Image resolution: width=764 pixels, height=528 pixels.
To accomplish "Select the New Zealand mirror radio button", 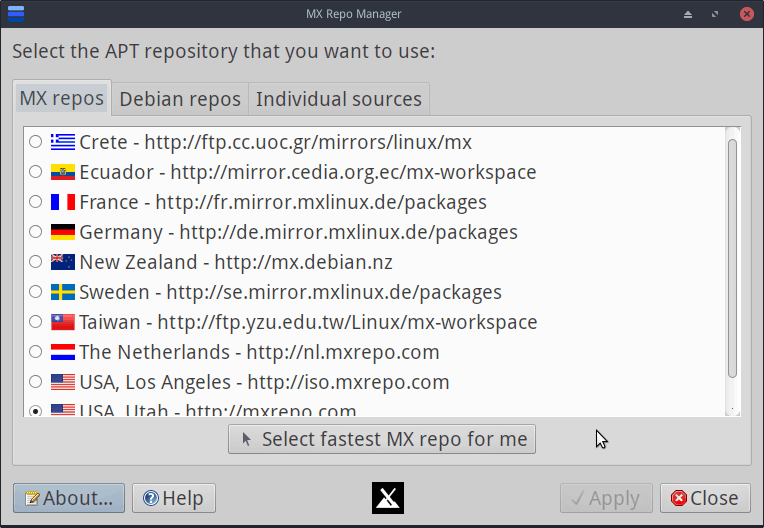I will coord(36,262).
